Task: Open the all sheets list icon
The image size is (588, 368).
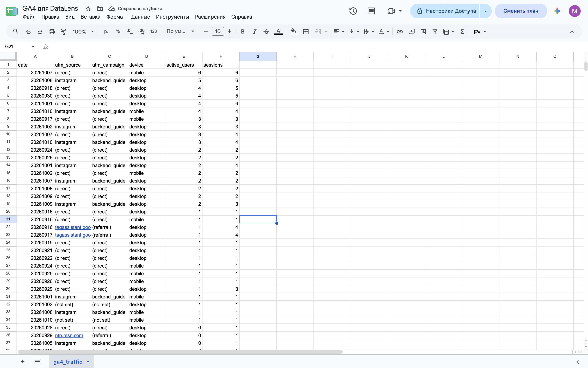Action: pyautogui.click(x=37, y=362)
